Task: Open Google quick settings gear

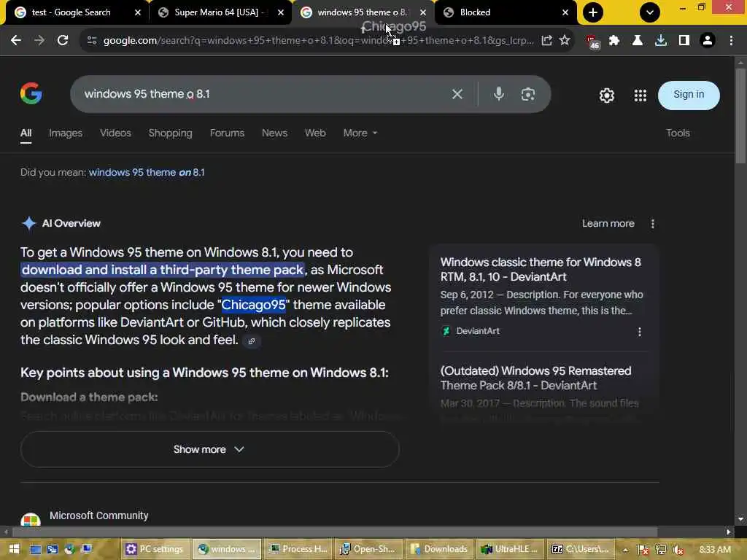Action: [x=607, y=96]
